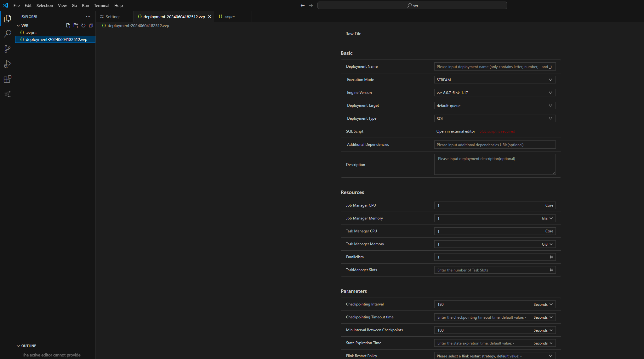Select .vvprc file in explorer
644x359 pixels.
(55, 32)
